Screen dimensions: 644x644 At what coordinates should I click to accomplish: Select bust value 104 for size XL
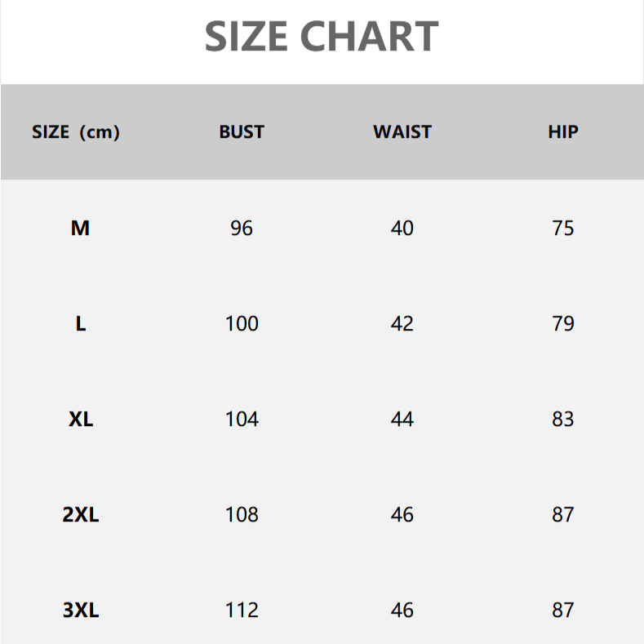[242, 420]
